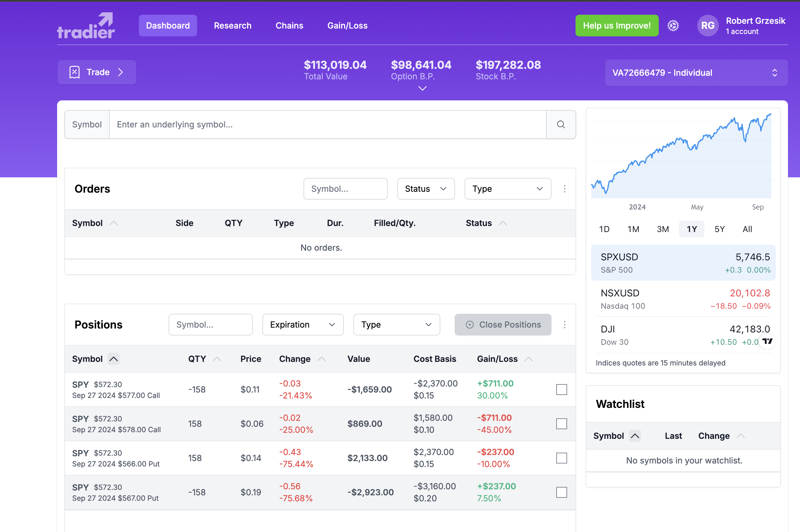Select the SPY $566.00 Put checkbox

561,458
